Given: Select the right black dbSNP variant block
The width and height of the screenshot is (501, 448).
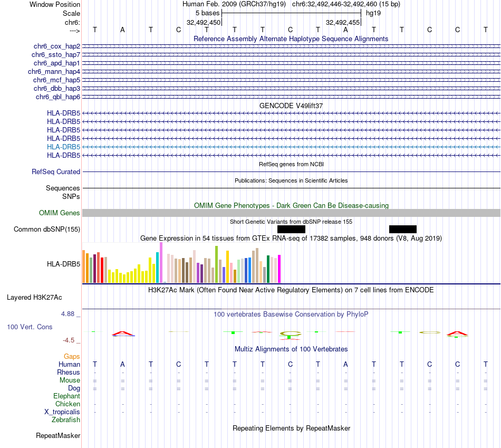Looking at the screenshot, I should [x=403, y=229].
